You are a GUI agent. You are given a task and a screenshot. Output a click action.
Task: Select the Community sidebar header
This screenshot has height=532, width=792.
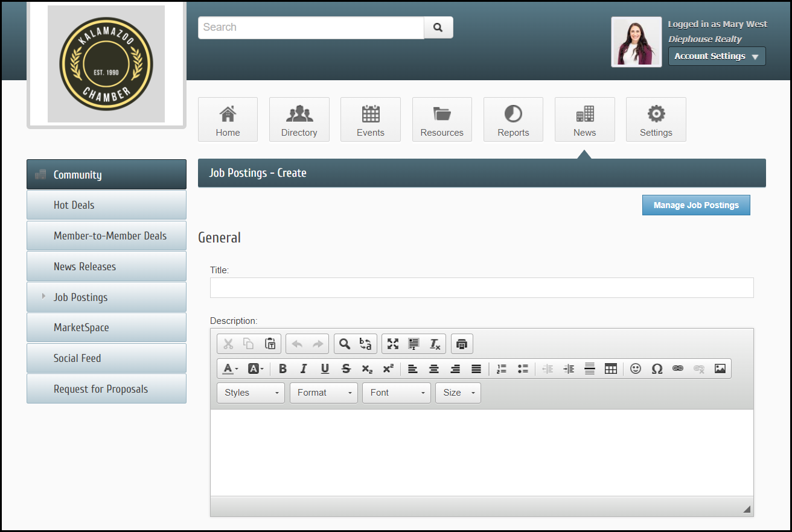pyautogui.click(x=106, y=174)
